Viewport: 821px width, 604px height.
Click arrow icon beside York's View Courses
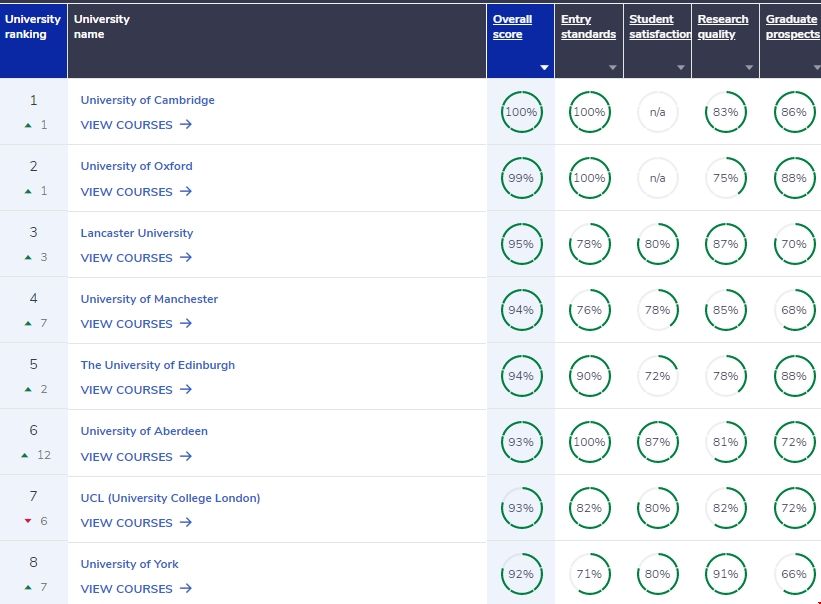185,589
